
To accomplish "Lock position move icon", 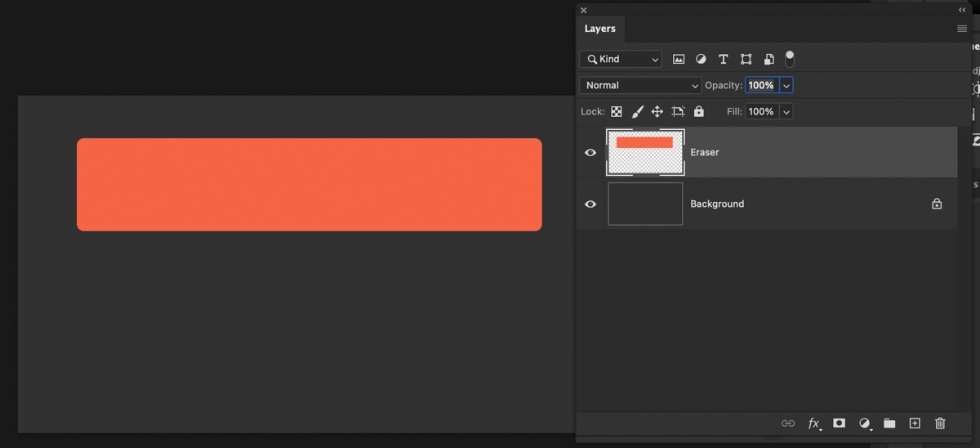I will [x=657, y=111].
